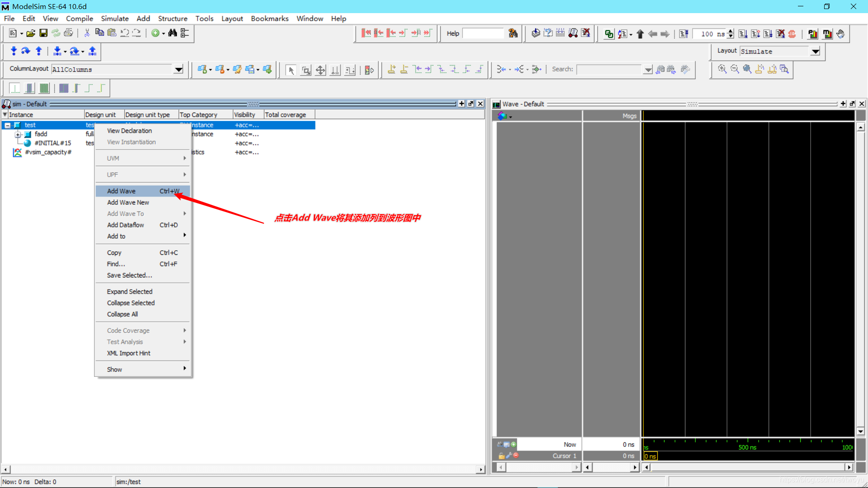
Task: Click the Open folder icon
Action: 31,33
